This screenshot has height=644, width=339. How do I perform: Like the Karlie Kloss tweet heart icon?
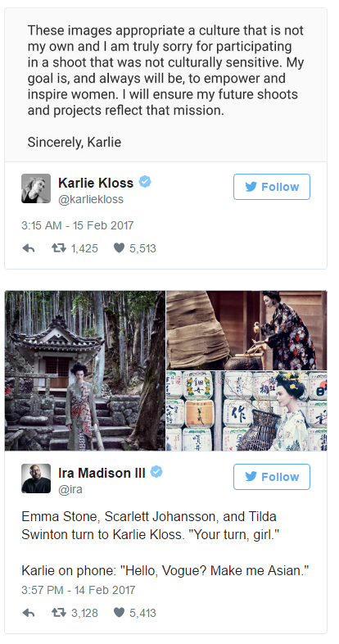pos(119,248)
